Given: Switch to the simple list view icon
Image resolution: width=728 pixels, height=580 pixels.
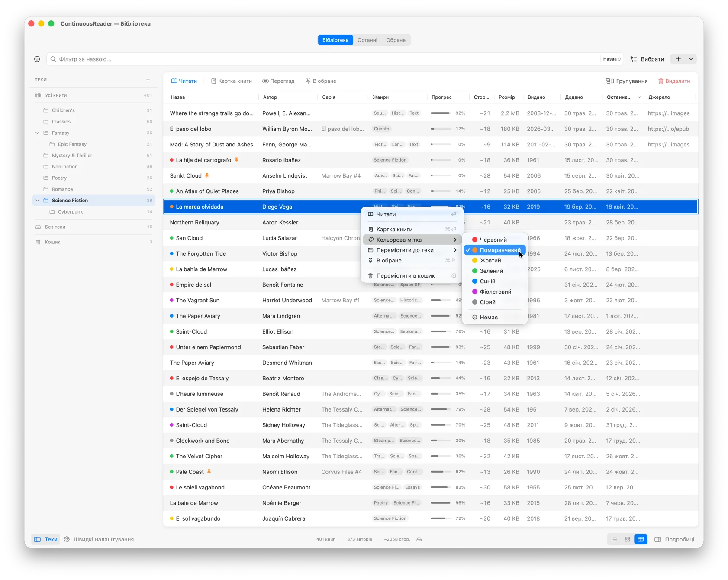Looking at the screenshot, I should tap(614, 539).
